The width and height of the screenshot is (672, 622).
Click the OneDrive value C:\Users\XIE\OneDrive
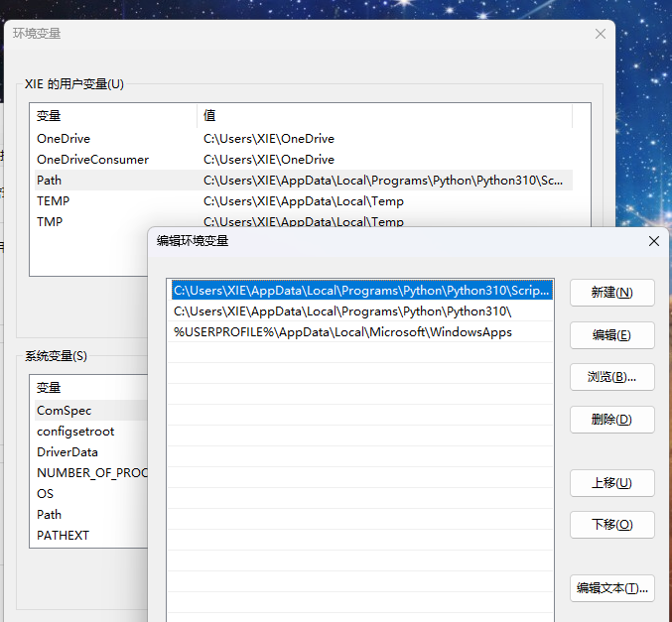[269, 139]
